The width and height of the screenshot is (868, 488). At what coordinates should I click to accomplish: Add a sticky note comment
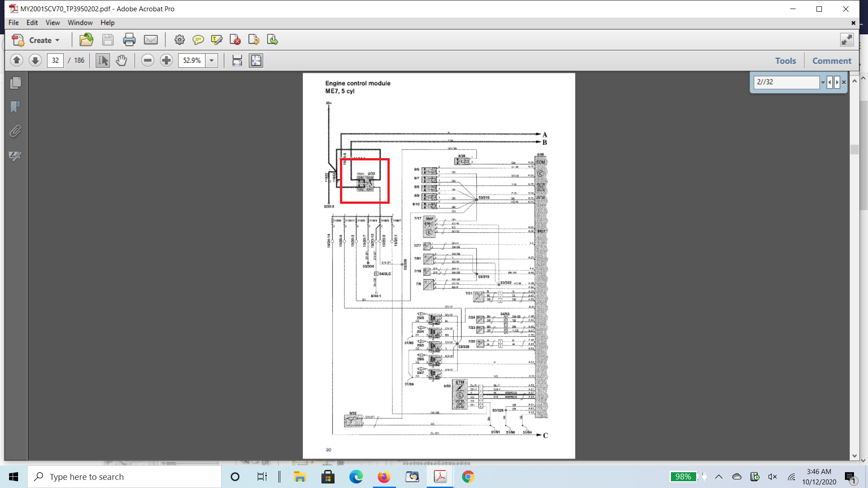tap(198, 40)
